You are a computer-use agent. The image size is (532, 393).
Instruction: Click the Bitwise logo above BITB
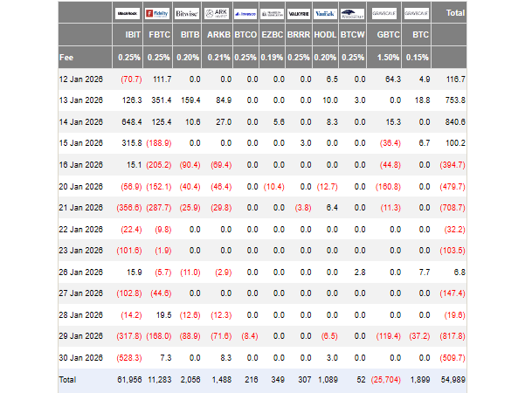pyautogui.click(x=186, y=14)
